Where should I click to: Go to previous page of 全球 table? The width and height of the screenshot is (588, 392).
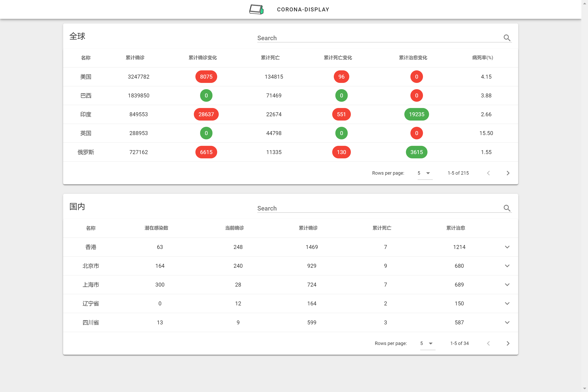pos(488,173)
